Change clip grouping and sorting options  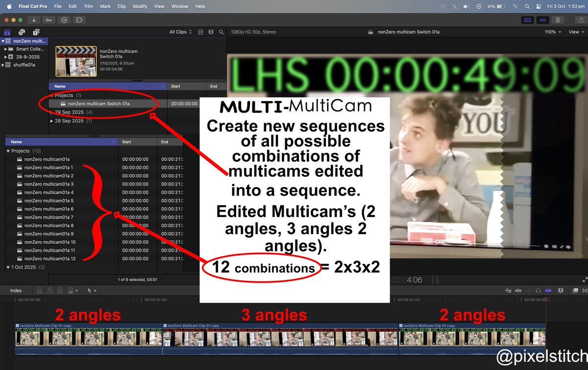(200, 32)
